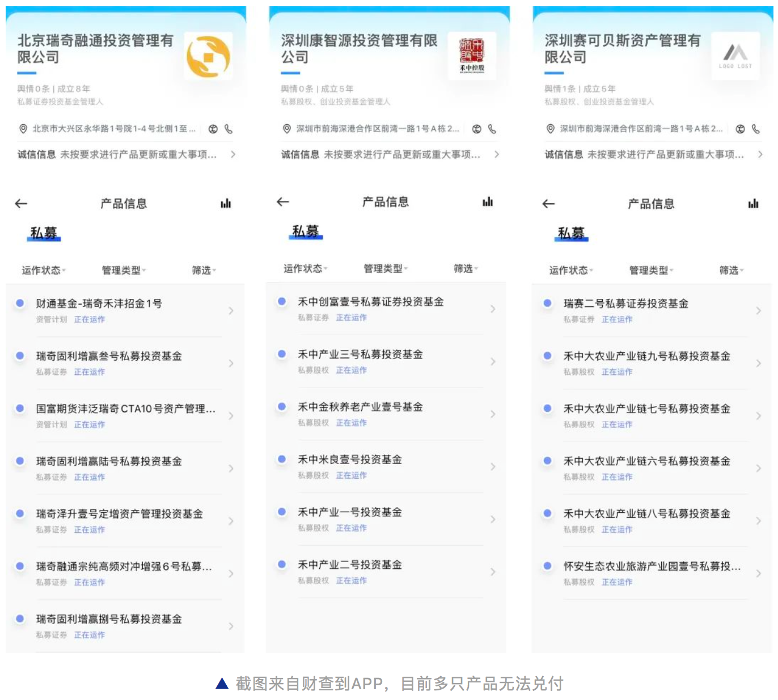Go back from the middle 产品信息 screen
Image resolution: width=778 pixels, height=700 pixels.
pos(283,201)
